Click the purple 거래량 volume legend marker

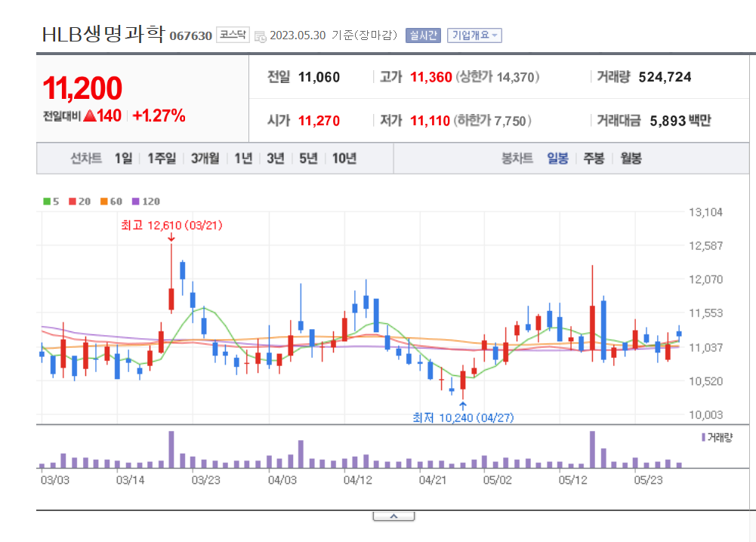click(x=703, y=438)
